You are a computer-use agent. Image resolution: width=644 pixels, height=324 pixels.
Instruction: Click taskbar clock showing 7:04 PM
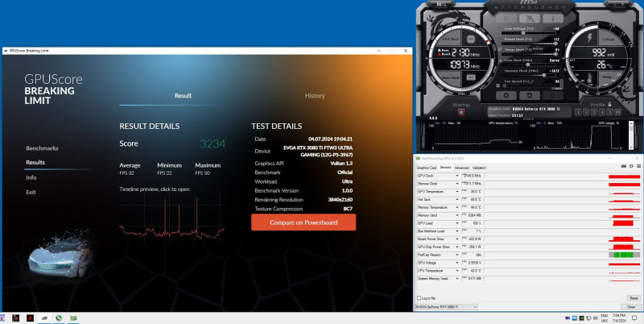pyautogui.click(x=619, y=318)
